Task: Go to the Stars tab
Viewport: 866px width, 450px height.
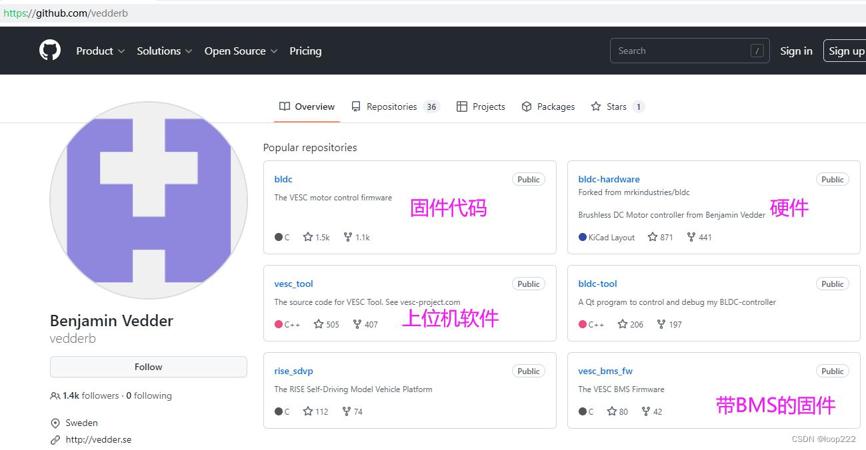Action: (617, 107)
